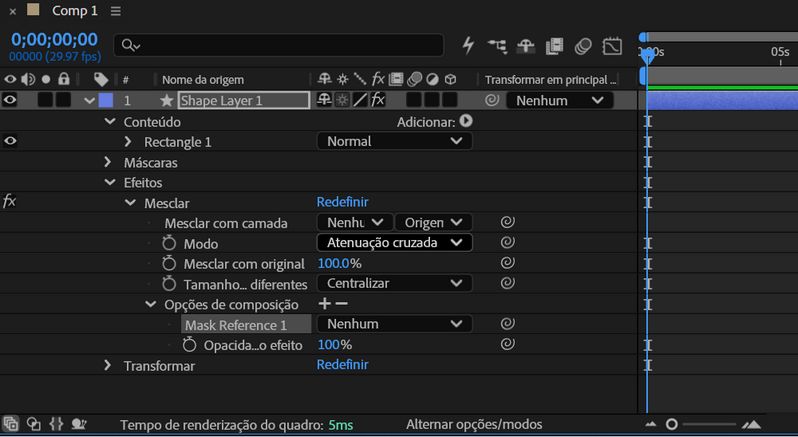
Task: Switch to the Comp 1 tab
Action: (x=74, y=11)
